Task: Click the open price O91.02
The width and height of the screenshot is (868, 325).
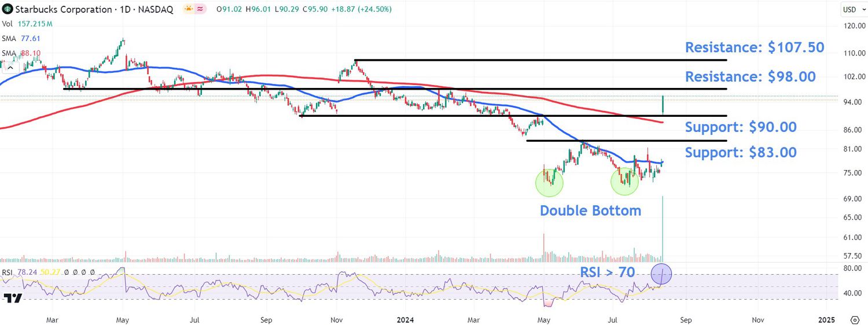Action: point(230,9)
